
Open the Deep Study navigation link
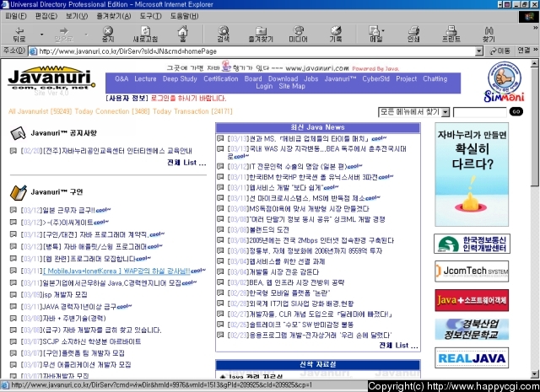click(x=180, y=78)
